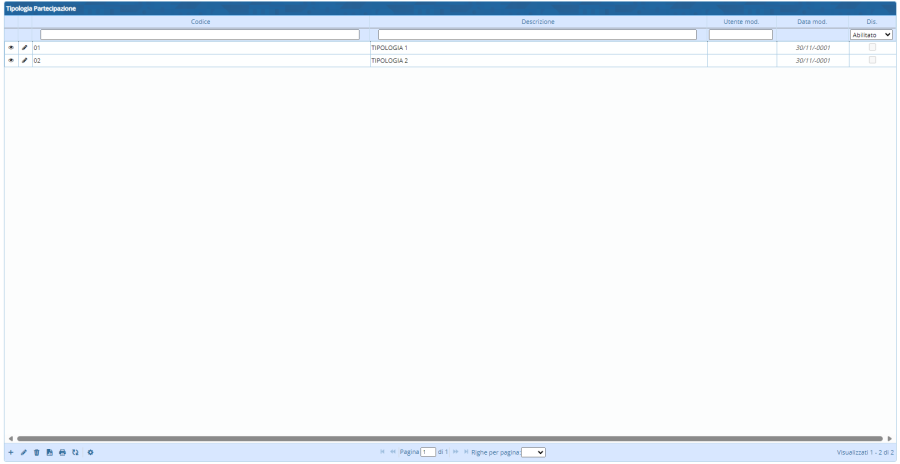The width and height of the screenshot is (900, 464).
Task: View row 01 details via eye icon
Action: coord(11,47)
